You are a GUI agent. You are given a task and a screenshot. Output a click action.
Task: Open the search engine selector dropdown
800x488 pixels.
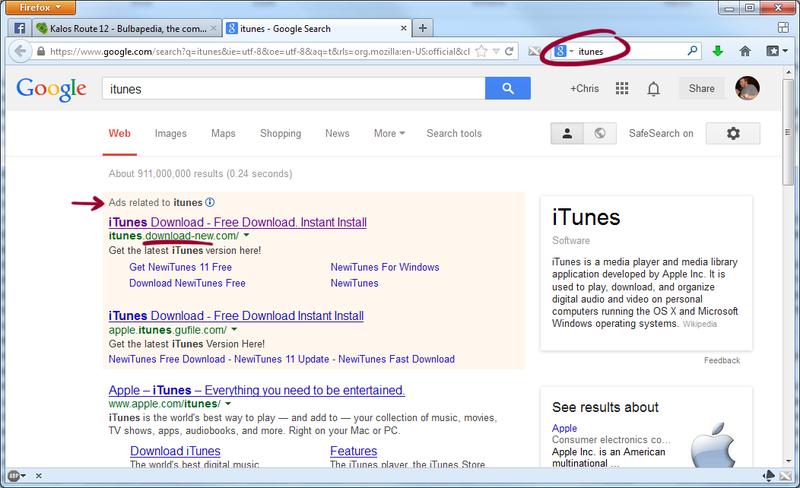(564, 52)
